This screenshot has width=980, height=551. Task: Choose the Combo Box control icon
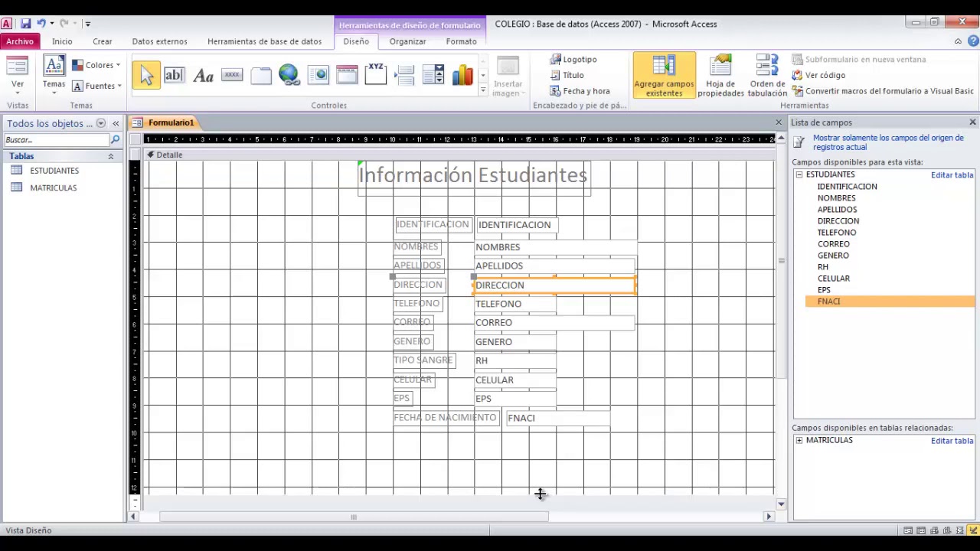(x=433, y=75)
